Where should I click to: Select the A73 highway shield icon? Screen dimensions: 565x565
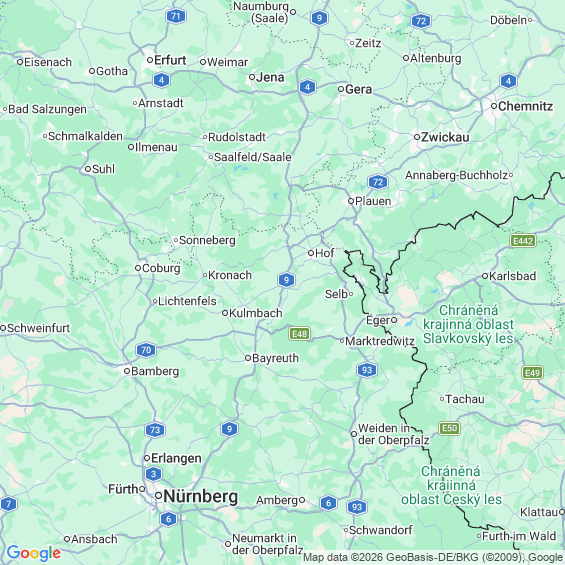[x=155, y=430]
